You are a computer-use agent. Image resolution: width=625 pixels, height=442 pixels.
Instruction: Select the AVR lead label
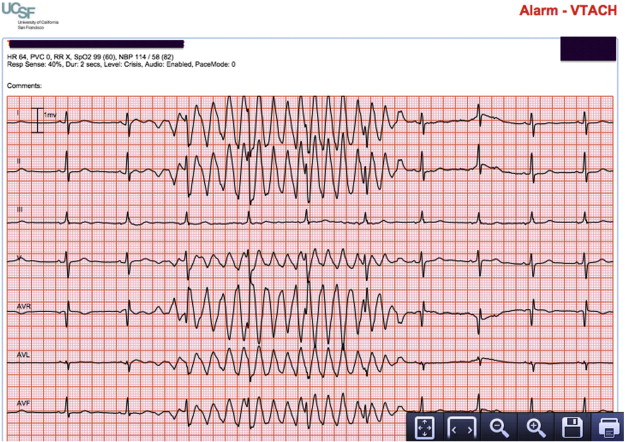(24, 306)
